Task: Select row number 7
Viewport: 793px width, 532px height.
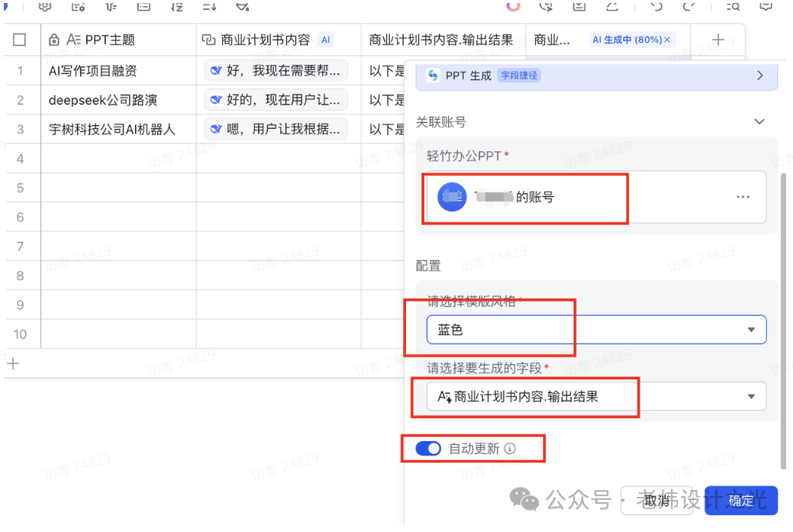Action: pos(21,247)
